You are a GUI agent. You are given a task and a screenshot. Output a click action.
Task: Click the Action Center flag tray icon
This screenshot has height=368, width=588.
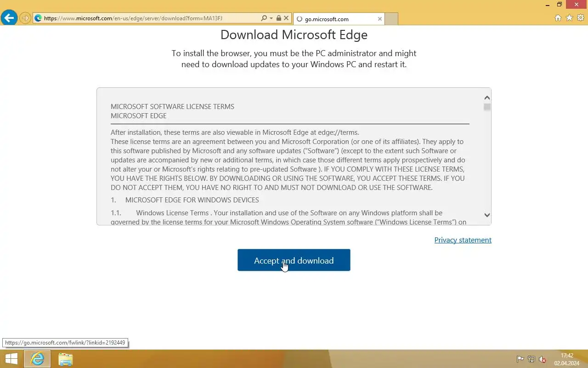520,359
